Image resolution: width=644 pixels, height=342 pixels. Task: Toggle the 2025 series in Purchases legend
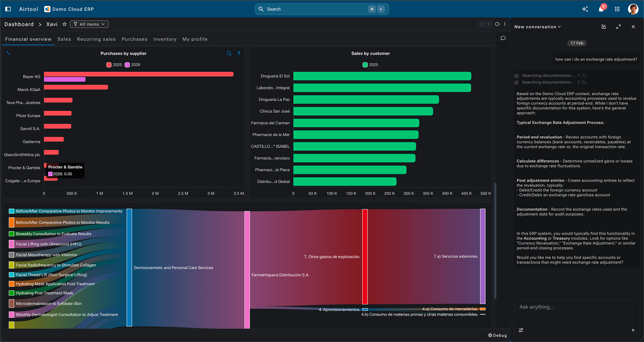pyautogui.click(x=114, y=65)
